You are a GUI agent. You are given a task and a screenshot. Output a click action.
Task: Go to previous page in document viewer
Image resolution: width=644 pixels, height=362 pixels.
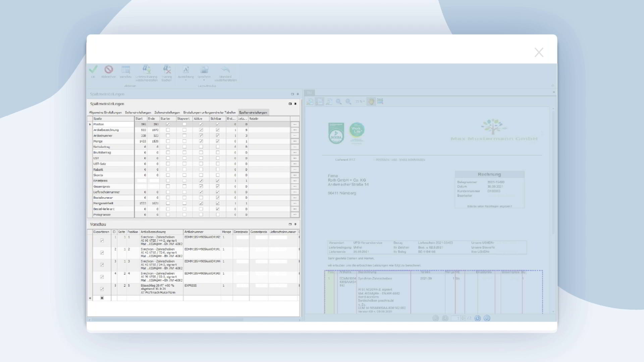(x=445, y=318)
